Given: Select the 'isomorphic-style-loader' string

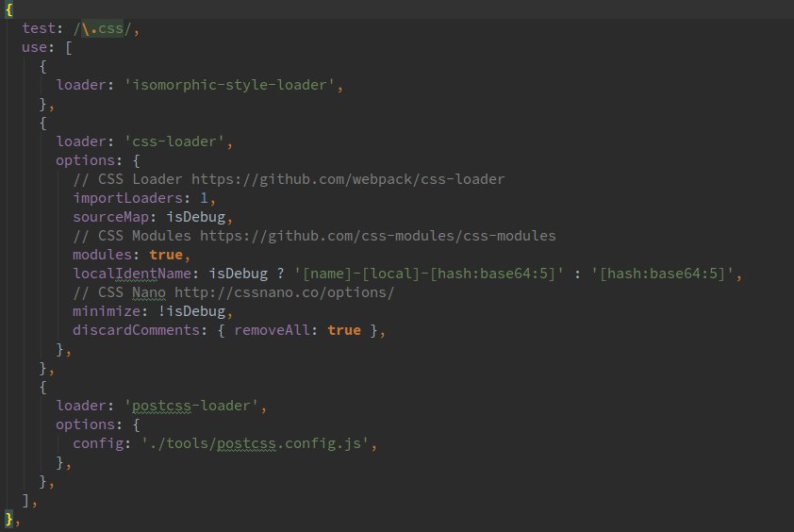Looking at the screenshot, I should coord(229,85).
